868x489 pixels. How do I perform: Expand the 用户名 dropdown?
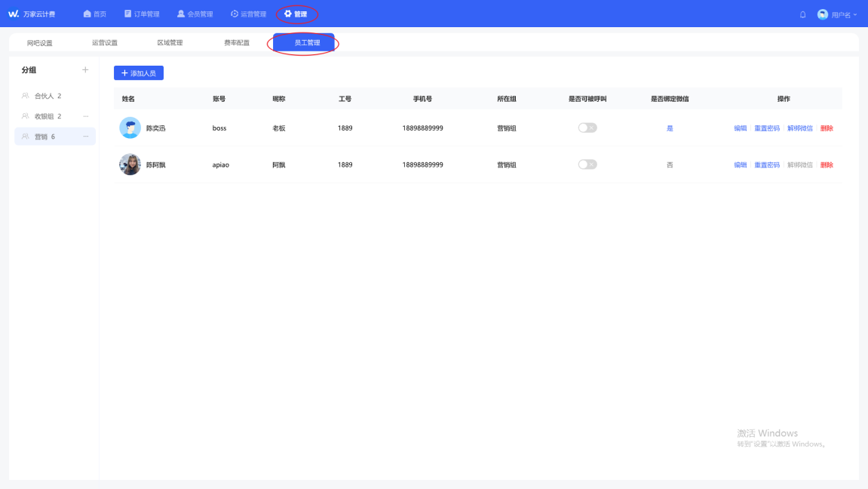click(x=844, y=14)
